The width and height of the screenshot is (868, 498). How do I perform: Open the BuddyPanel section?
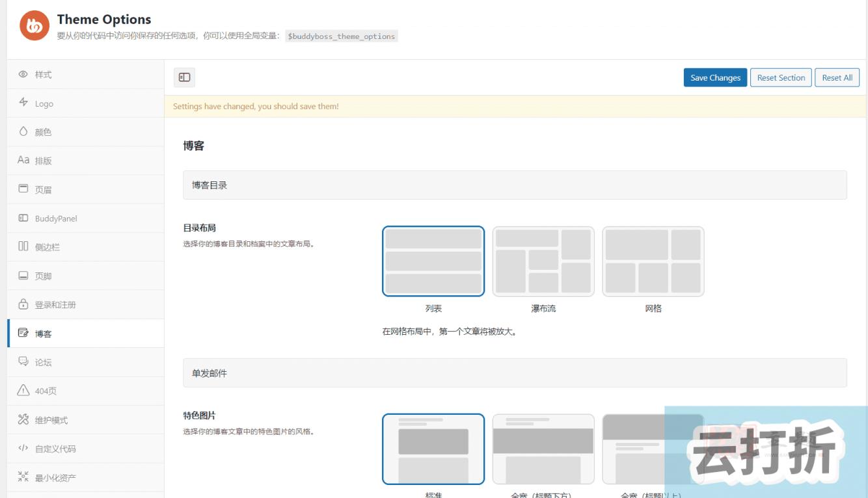[x=85, y=218]
